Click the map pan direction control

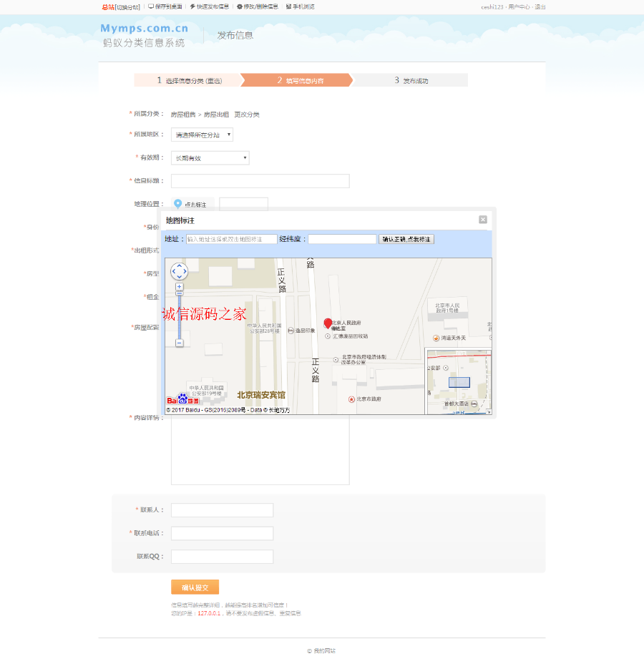coord(179,271)
